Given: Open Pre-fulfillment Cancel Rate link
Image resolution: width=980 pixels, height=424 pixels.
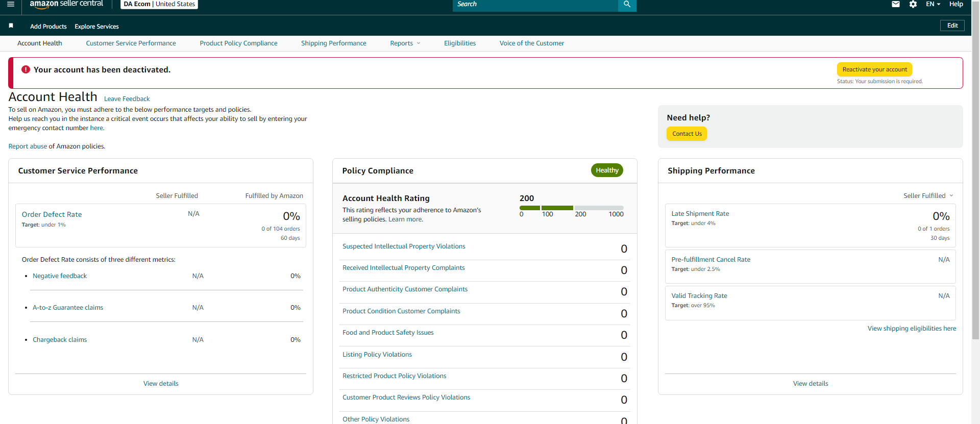Looking at the screenshot, I should 710,260.
